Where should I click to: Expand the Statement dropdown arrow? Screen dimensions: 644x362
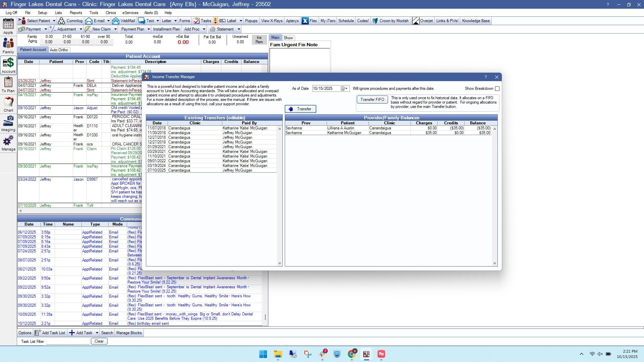(239, 29)
